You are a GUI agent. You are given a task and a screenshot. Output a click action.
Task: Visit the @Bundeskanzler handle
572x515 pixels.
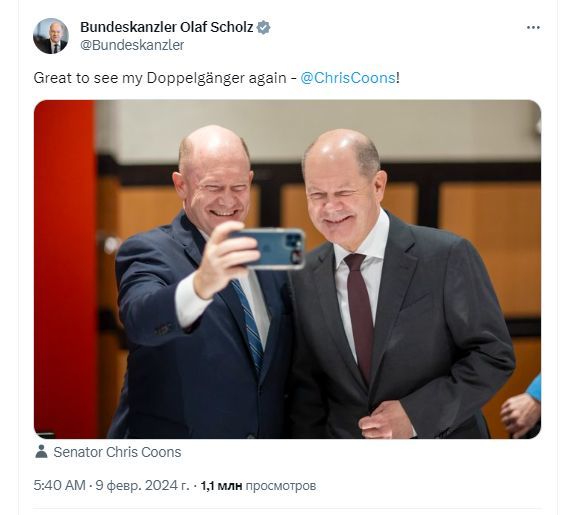point(132,45)
